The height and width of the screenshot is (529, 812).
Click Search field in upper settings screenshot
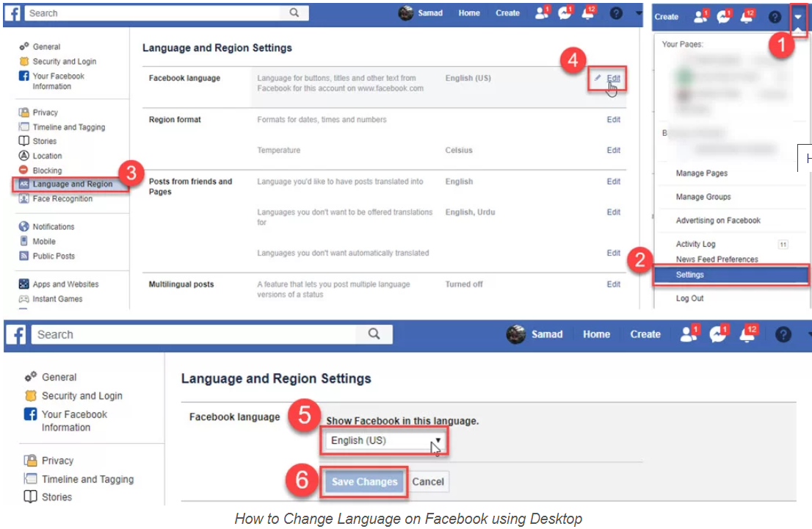point(153,13)
